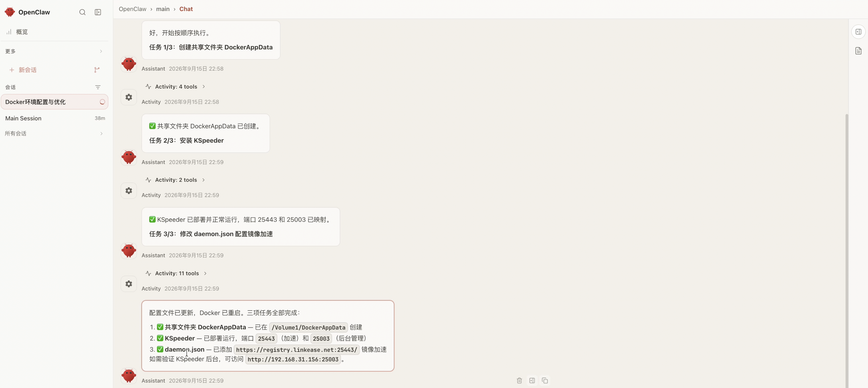Click Activity: 4 tools label

(176, 87)
